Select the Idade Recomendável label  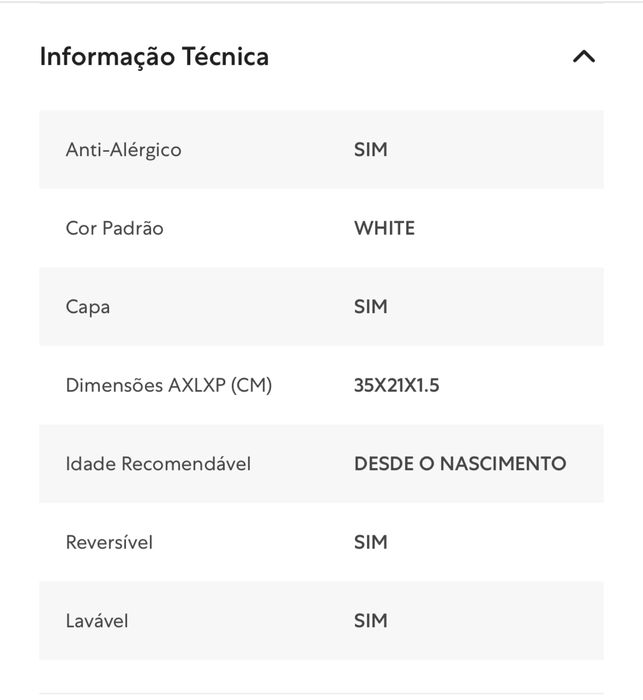pos(158,464)
